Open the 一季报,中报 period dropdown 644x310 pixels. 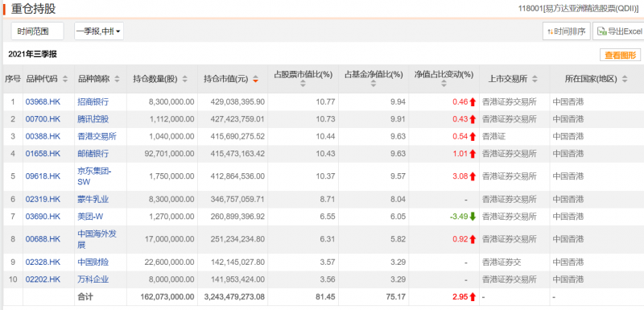98,31
